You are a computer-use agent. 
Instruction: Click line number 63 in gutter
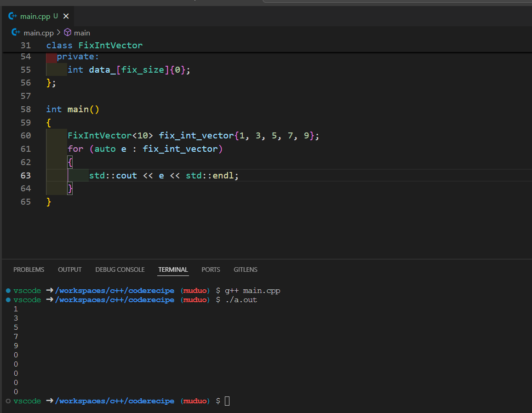point(26,175)
